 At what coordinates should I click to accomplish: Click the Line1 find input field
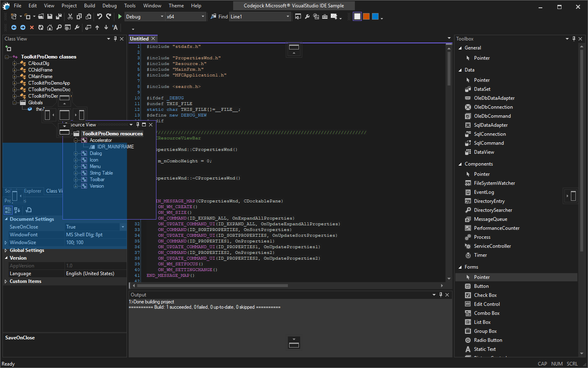(x=253, y=16)
